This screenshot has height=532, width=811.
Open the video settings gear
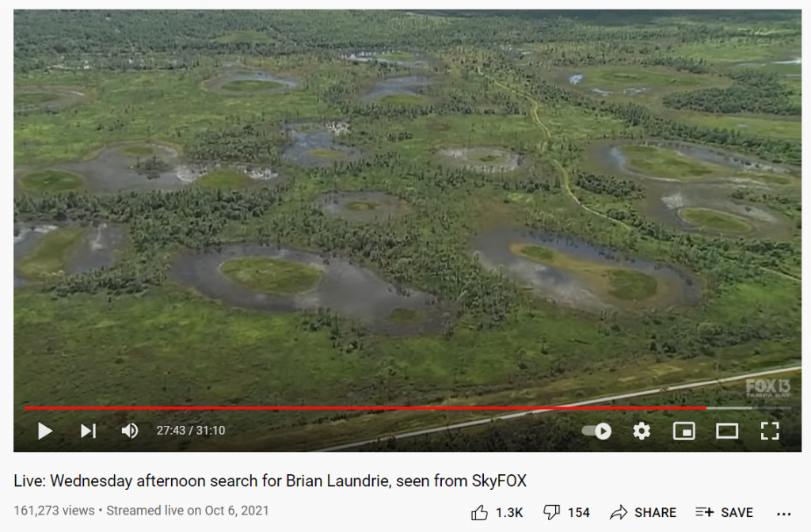coord(642,431)
